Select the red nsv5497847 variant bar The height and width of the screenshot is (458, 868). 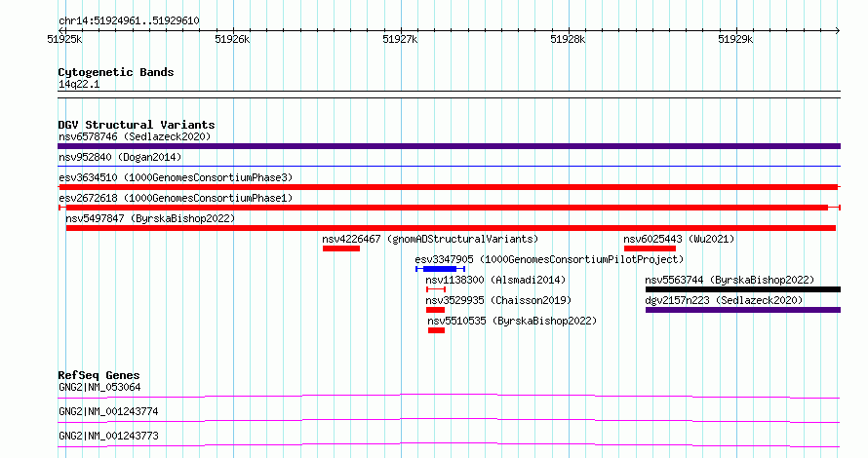451,228
